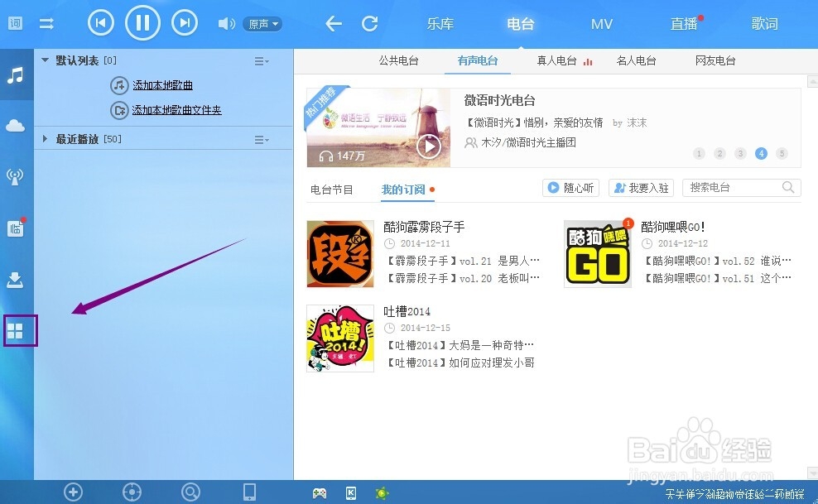Image resolution: width=818 pixels, height=504 pixels.
Task: Show banner slide 5
Action: (782, 153)
